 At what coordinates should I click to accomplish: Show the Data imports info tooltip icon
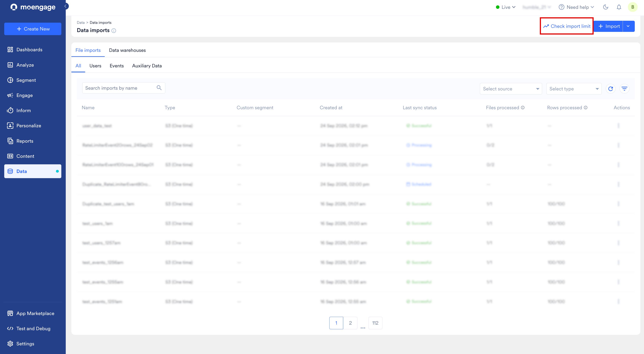pyautogui.click(x=114, y=31)
